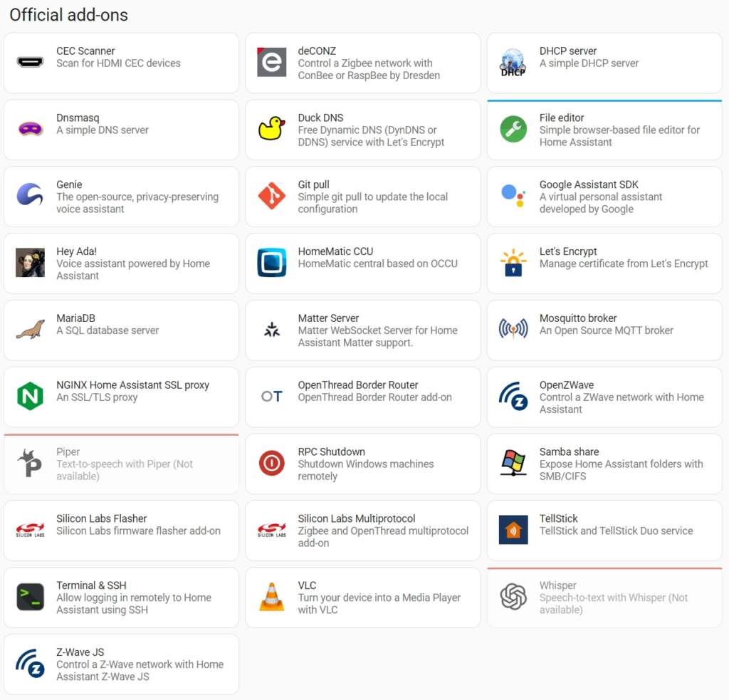
Task: Click the Terminal & SSH prompt icon
Action: [x=30, y=597]
